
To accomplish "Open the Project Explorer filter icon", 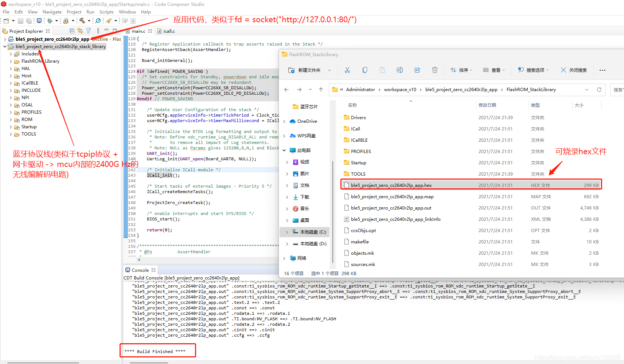I will point(88,31).
